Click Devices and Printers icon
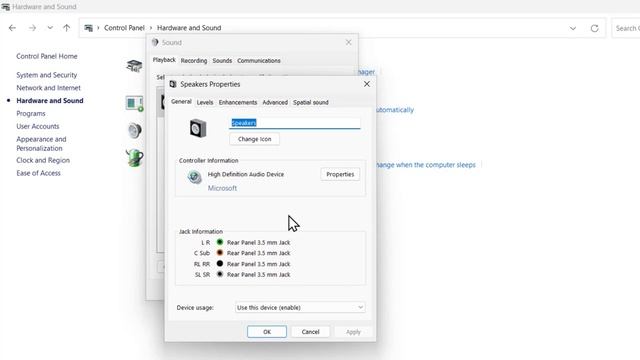Viewport: 640px width, 360px height. pos(134,65)
